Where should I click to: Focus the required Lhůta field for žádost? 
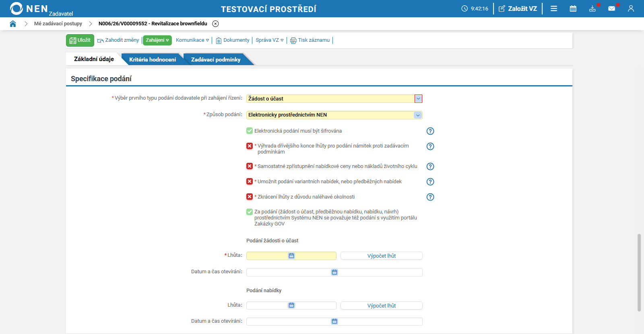coord(291,256)
